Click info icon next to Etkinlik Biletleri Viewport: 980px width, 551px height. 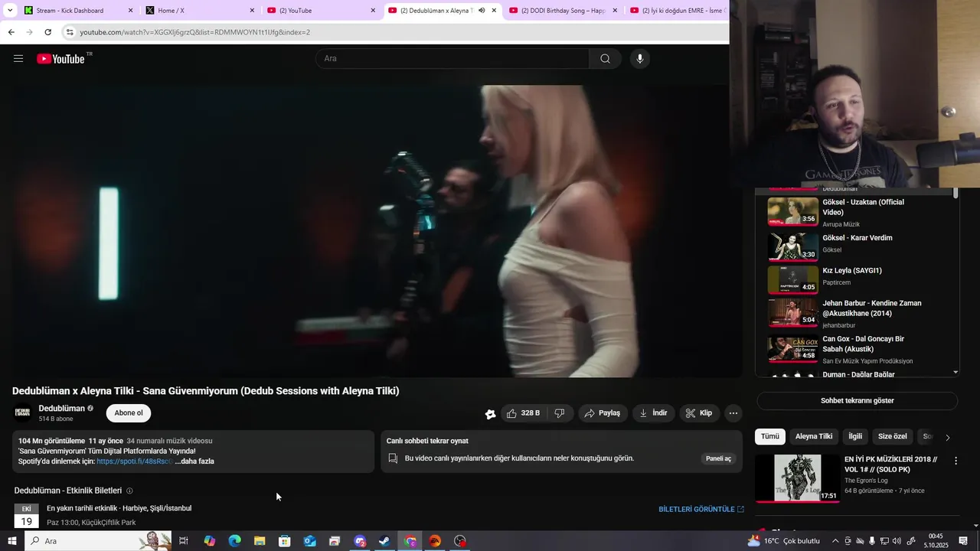(129, 491)
